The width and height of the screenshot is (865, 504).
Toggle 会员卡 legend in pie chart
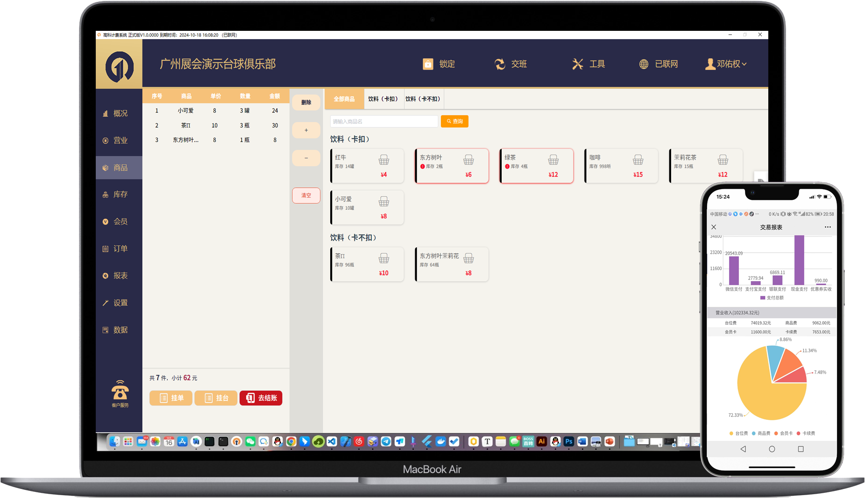[x=783, y=433]
